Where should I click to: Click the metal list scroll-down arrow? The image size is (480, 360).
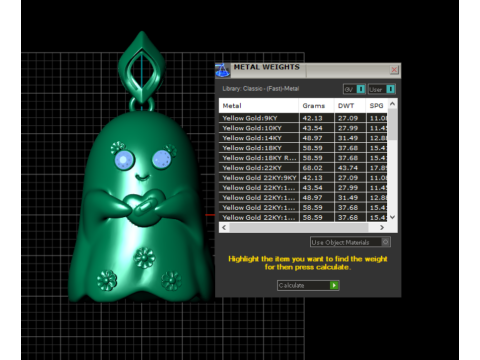393,217
